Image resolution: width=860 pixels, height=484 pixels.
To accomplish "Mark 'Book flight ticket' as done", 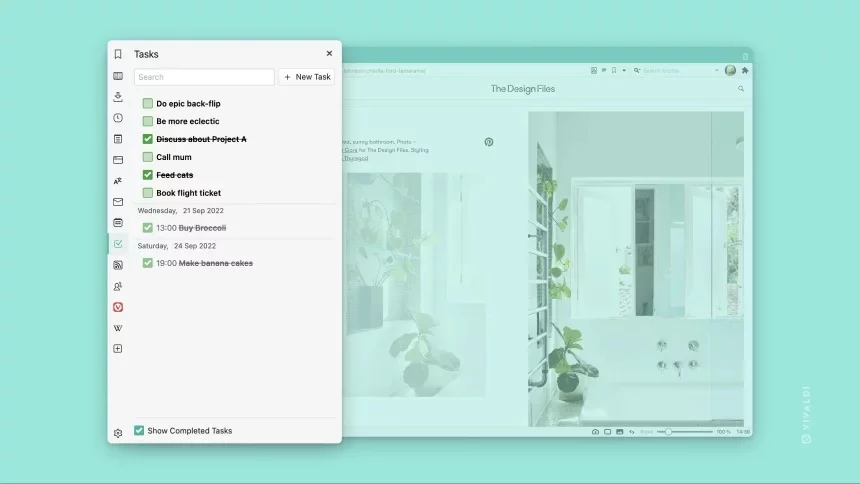I will 148,193.
